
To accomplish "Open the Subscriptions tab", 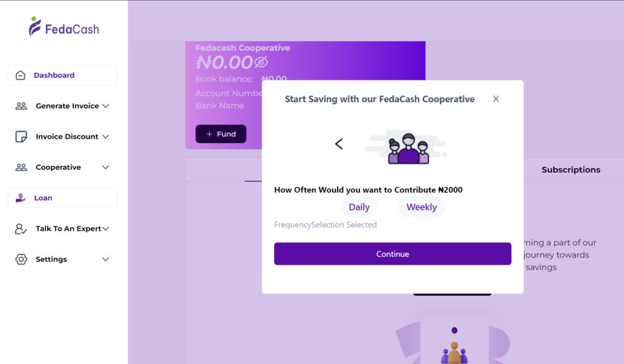I will point(571,170).
